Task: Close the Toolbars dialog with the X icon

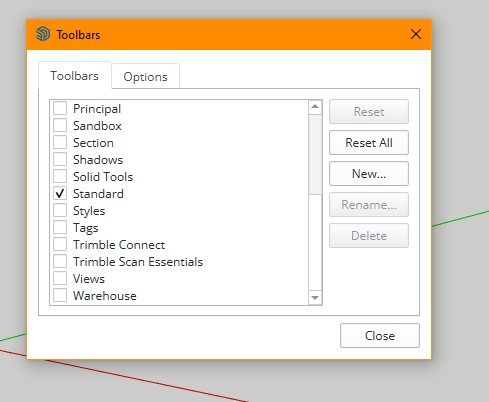Action: [x=416, y=34]
